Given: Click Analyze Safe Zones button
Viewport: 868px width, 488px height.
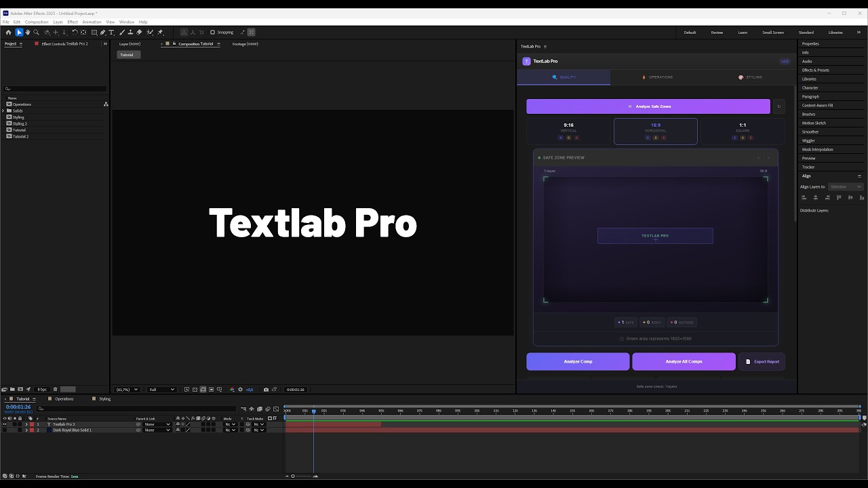Looking at the screenshot, I should tap(648, 106).
